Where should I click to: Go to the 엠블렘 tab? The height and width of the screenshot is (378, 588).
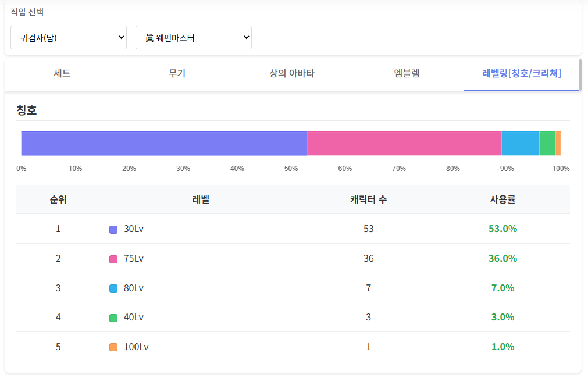click(407, 73)
